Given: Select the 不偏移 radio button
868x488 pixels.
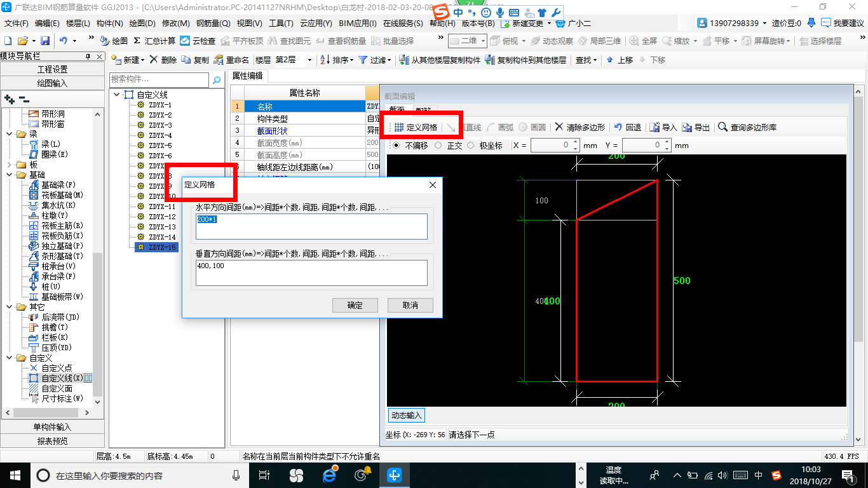Looking at the screenshot, I should click(x=397, y=146).
